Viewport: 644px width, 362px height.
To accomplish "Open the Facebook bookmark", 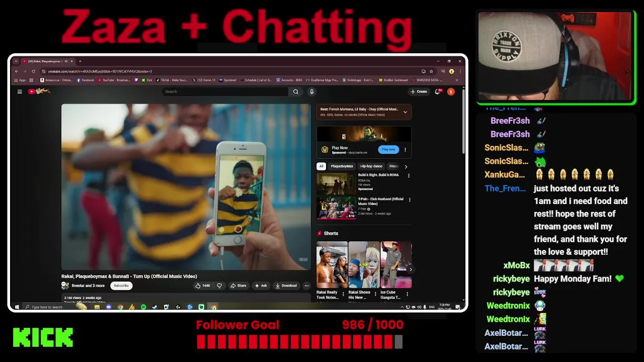I will (86, 80).
